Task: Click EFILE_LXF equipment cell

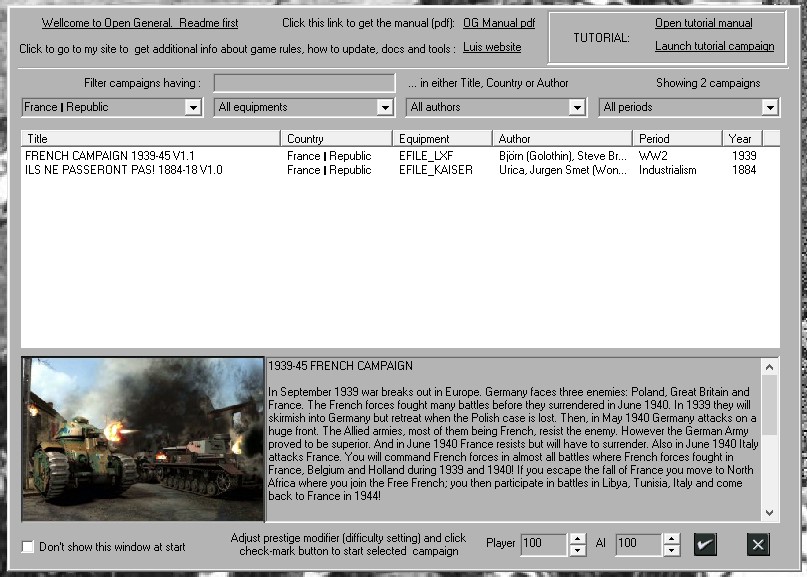Action: click(426, 155)
